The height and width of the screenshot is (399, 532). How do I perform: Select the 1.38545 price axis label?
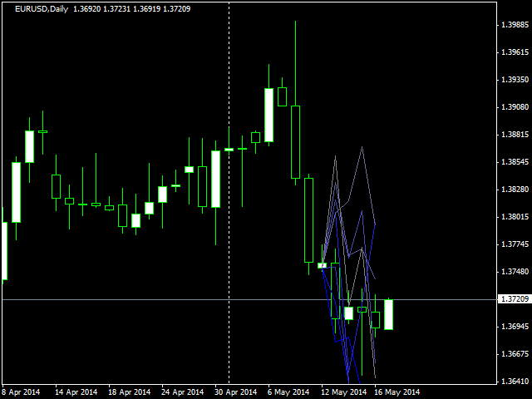[x=515, y=162]
